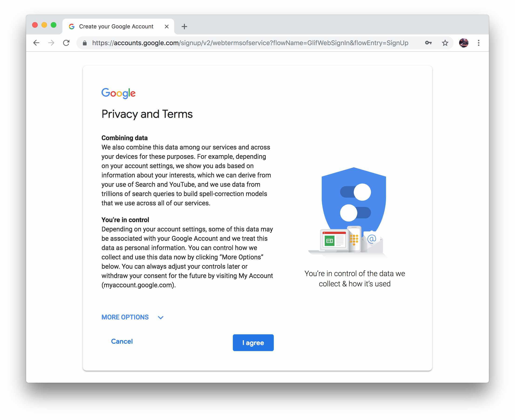
Task: Click the I agree button
Action: [x=252, y=342]
